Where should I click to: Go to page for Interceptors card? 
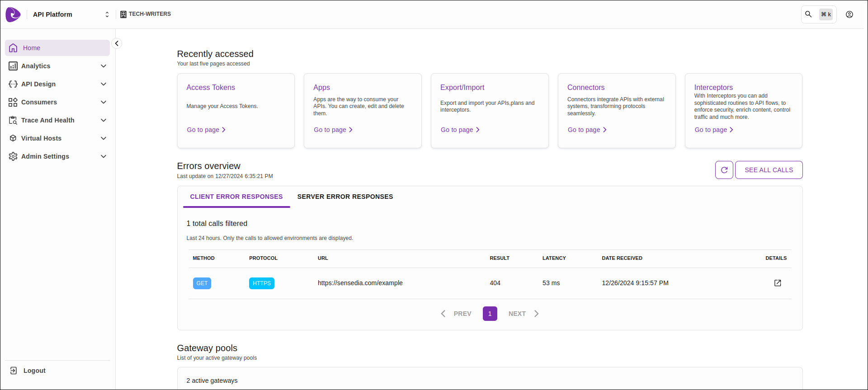click(714, 130)
